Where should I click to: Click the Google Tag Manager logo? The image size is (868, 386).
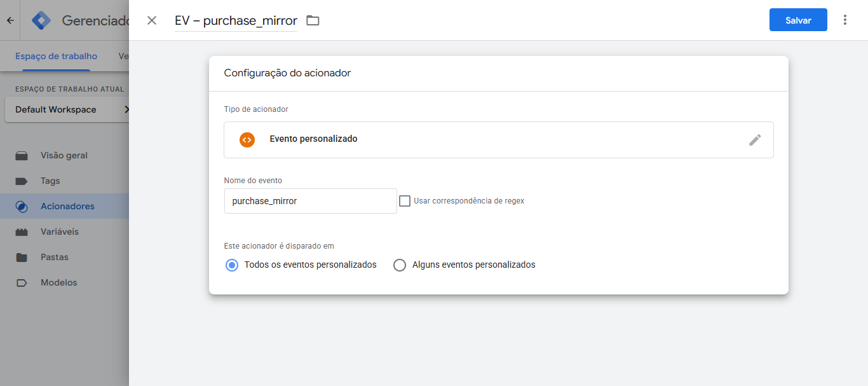coord(41,20)
